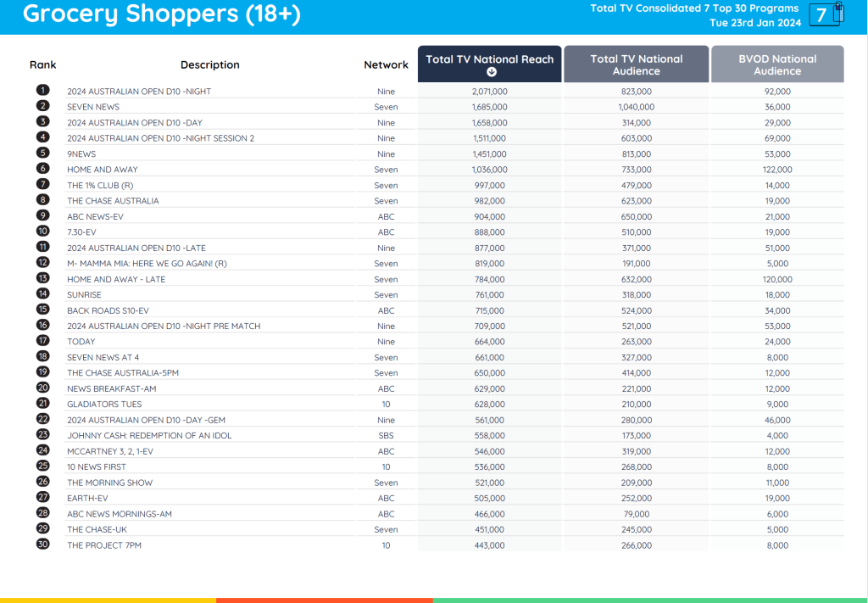The width and height of the screenshot is (868, 603).
Task: Click the rank 2 badge
Action: coord(42,106)
